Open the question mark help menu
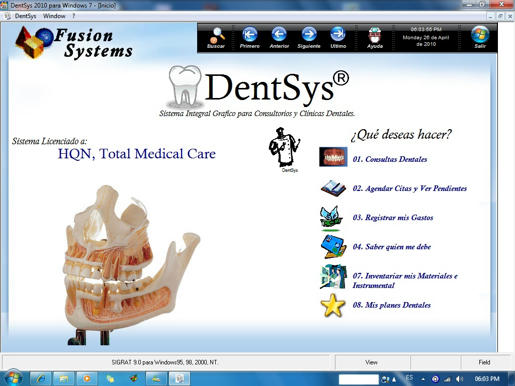Viewport: 515px width, 386px height. (x=74, y=16)
